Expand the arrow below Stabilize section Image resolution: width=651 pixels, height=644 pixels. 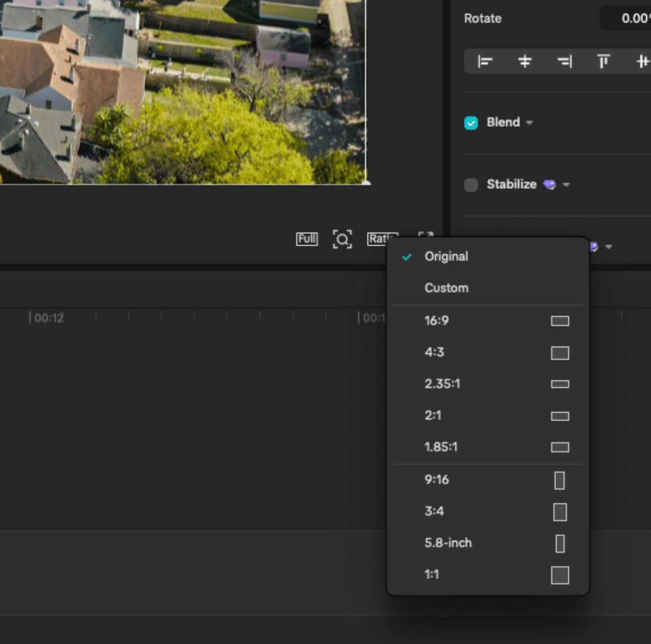(609, 247)
